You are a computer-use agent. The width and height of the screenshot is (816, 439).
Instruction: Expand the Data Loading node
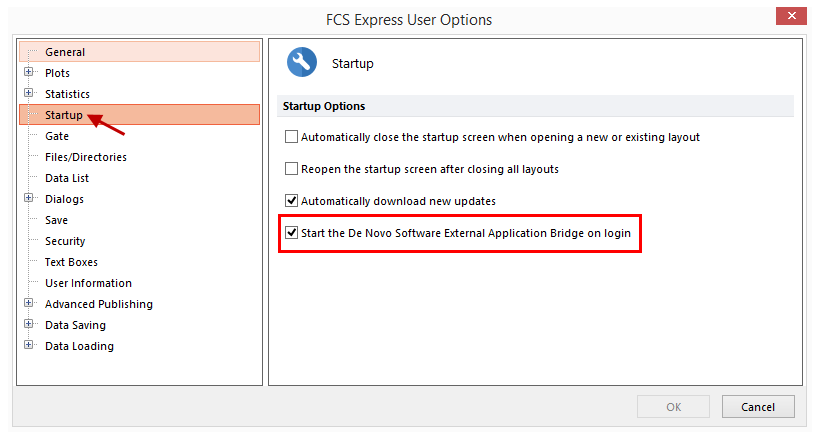pos(29,346)
